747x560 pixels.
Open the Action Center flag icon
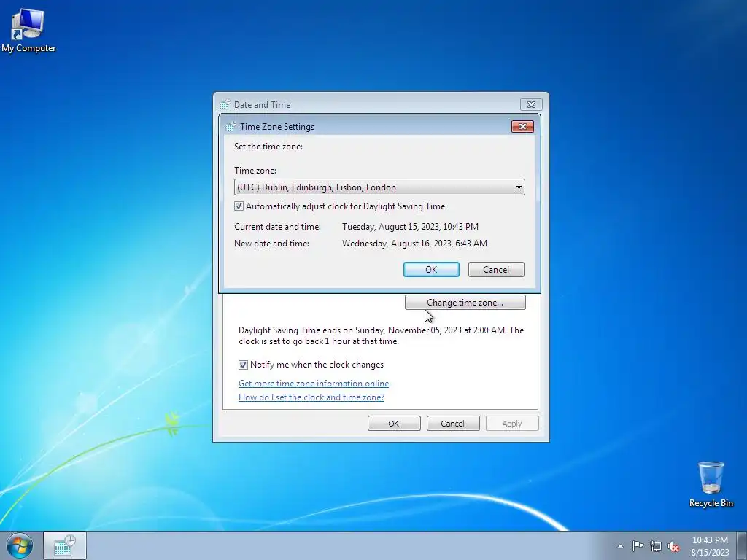(638, 545)
